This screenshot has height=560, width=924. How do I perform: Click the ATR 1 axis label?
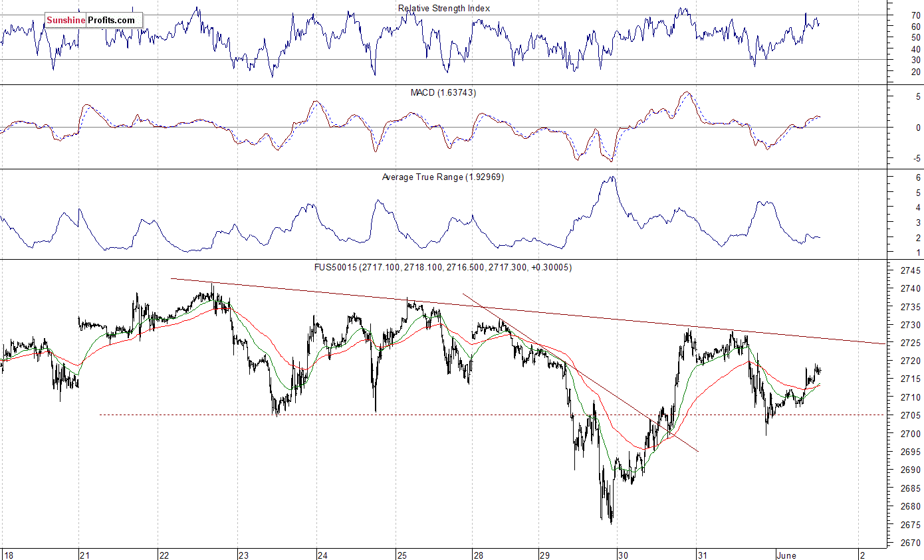coord(918,253)
